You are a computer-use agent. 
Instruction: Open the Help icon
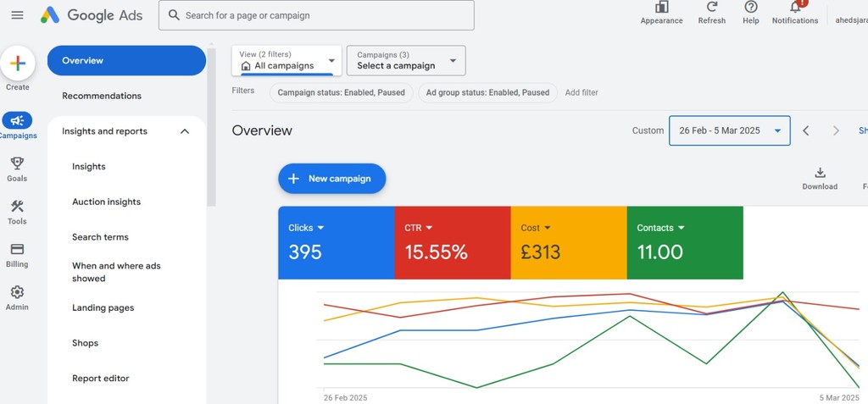(751, 8)
